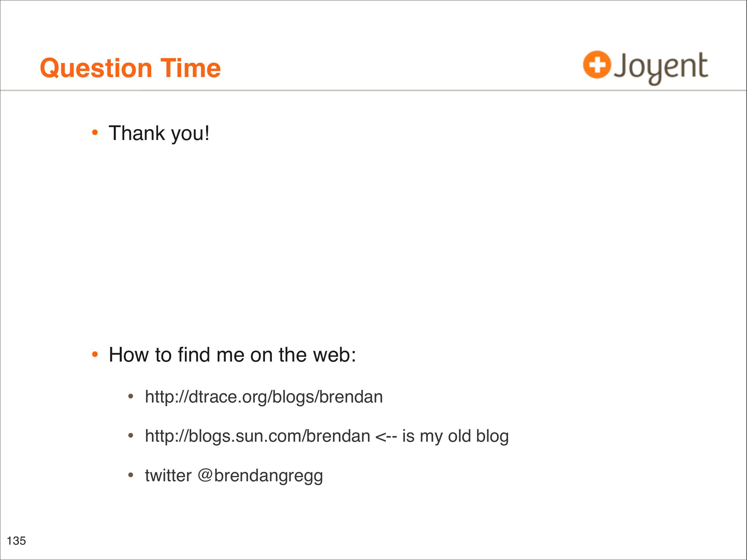
Task: Click the orange plus Joyent logo icon
Action: coord(597,65)
